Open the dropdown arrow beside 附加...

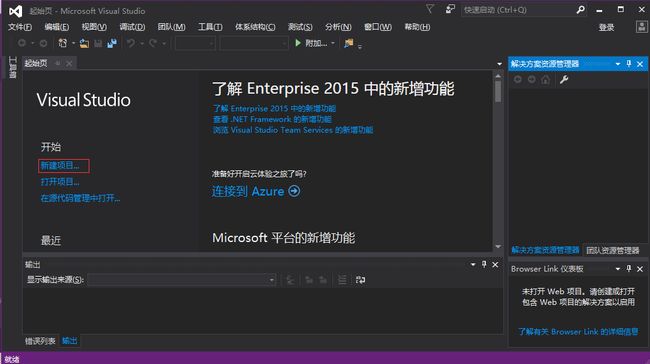[x=332, y=43]
